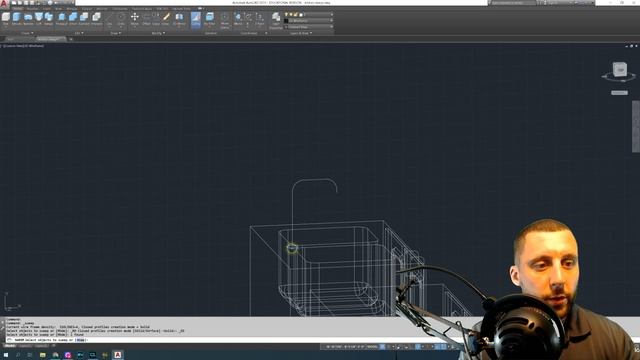Open File Explorer from the taskbar
The height and width of the screenshot is (360, 640).
click(x=42, y=355)
